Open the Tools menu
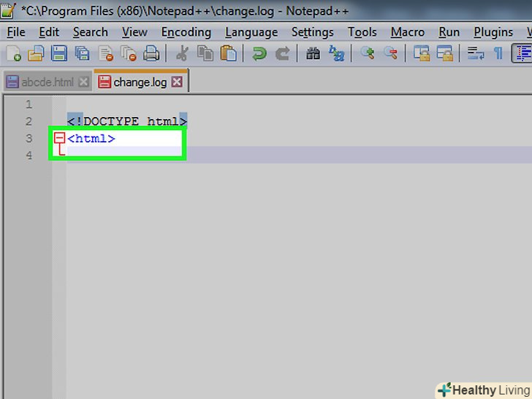 point(362,32)
